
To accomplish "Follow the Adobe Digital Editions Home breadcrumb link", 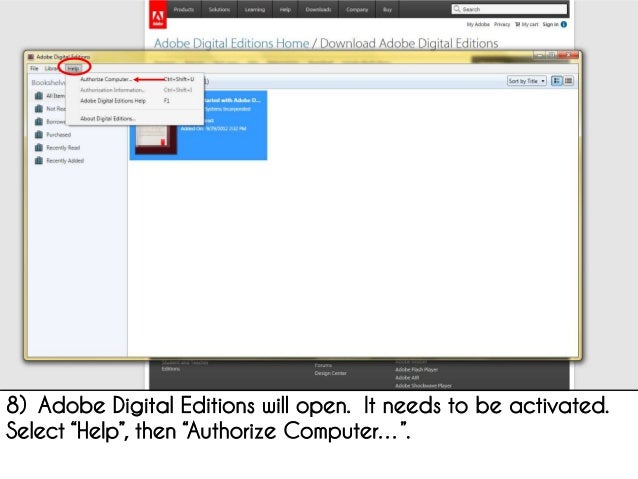I will [x=232, y=43].
